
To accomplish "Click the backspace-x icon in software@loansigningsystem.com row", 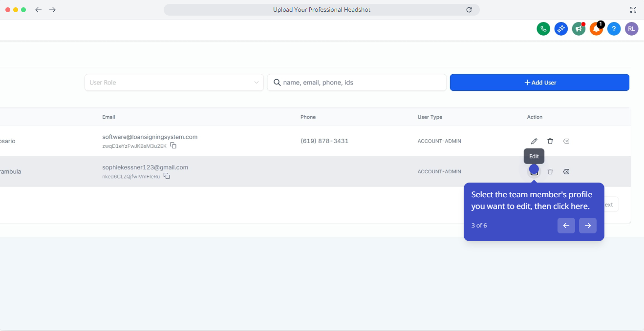I will tap(566, 141).
